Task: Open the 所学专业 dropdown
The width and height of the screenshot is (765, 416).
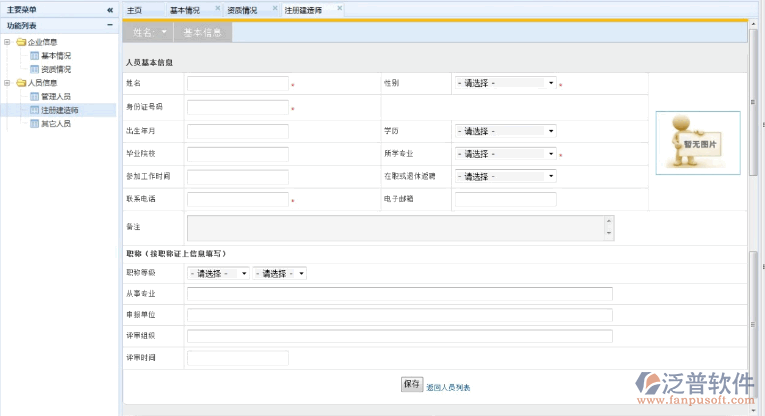Action: [505, 154]
